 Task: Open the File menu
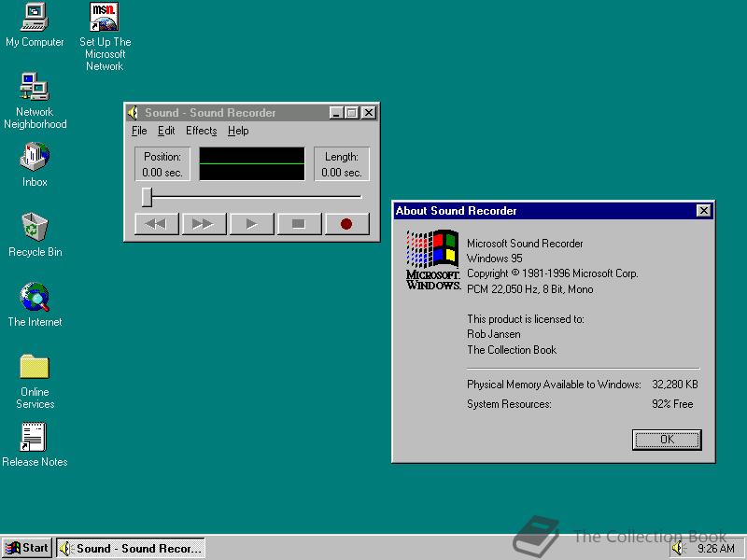(139, 131)
